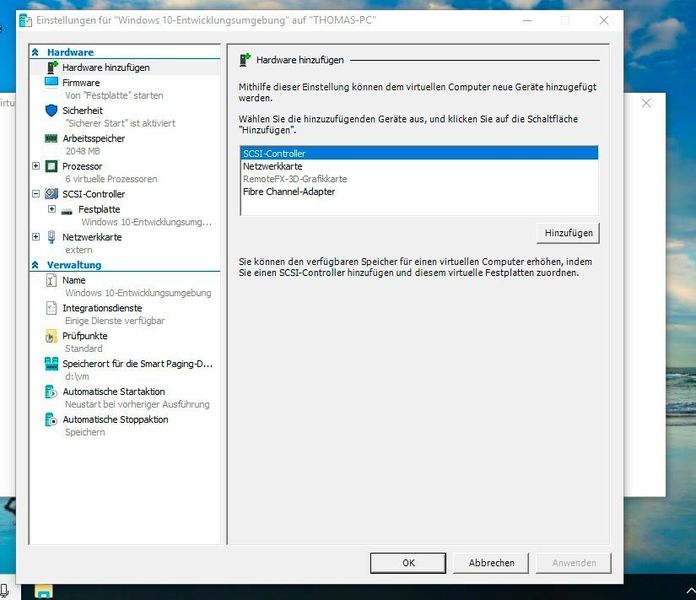Click the Abbrechen button
Viewport: 696px width, 600px height.
coord(491,563)
